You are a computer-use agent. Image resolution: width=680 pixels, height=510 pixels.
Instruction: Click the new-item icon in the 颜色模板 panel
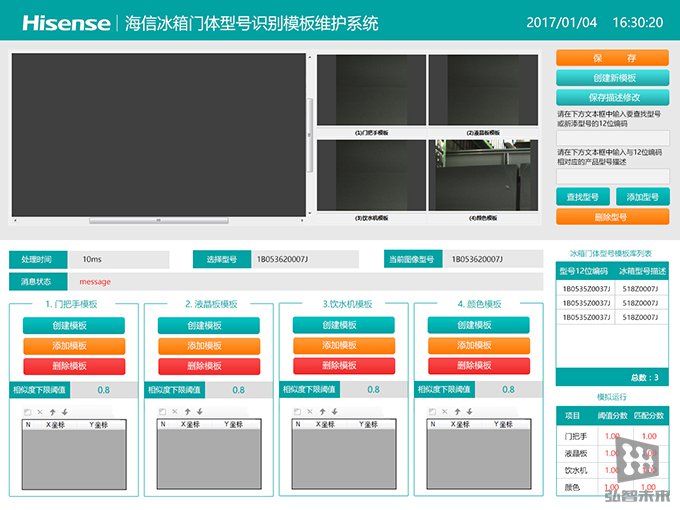point(432,412)
